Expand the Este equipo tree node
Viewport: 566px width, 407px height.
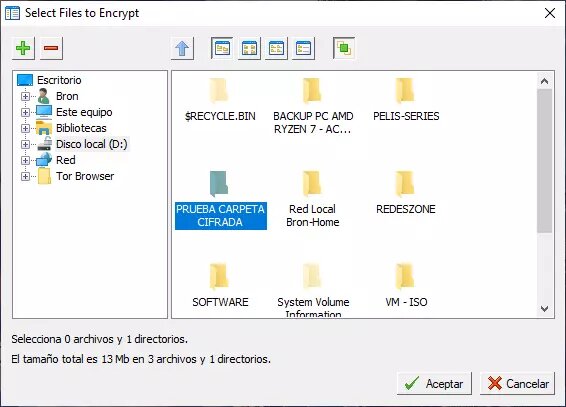coord(25,112)
